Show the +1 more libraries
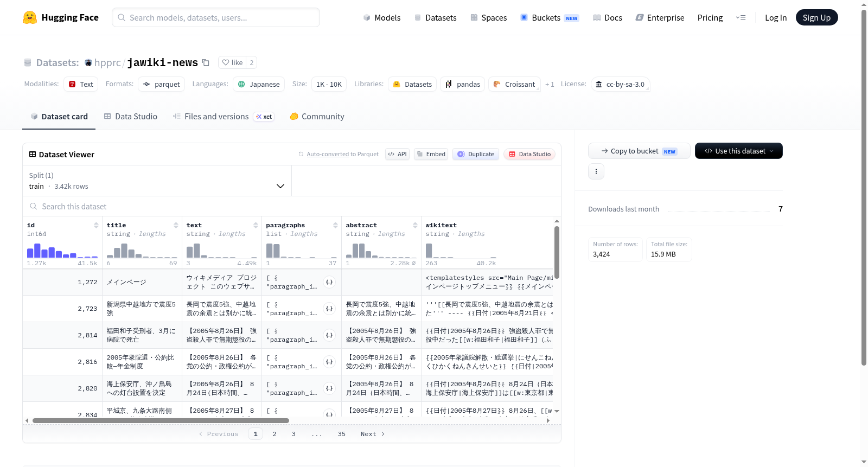The width and height of the screenshot is (868, 467). coord(550,84)
